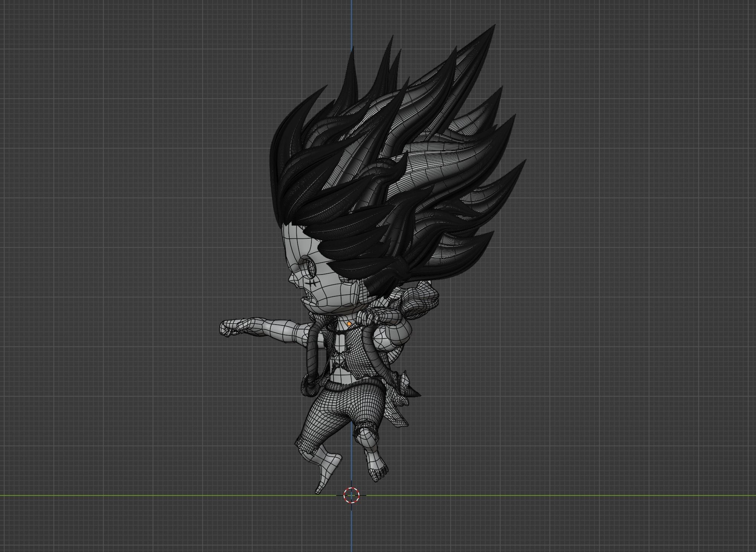Click the belt at the character's waist
756x552 pixels.
(339, 385)
